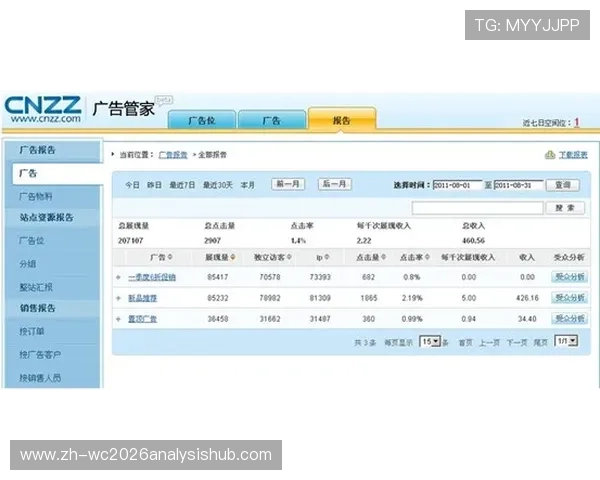The image size is (600, 480).
Task: Click the total impressions value 207107
Action: click(130, 241)
